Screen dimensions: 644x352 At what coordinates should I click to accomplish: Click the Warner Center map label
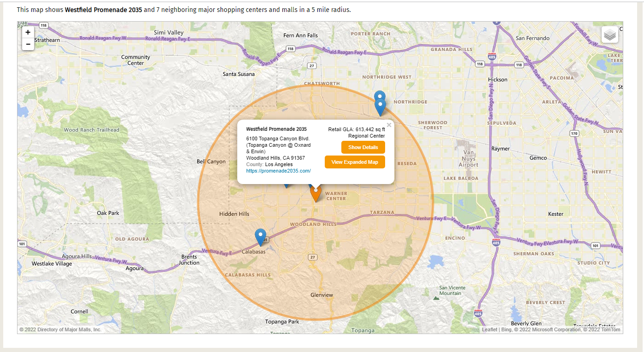tap(336, 196)
